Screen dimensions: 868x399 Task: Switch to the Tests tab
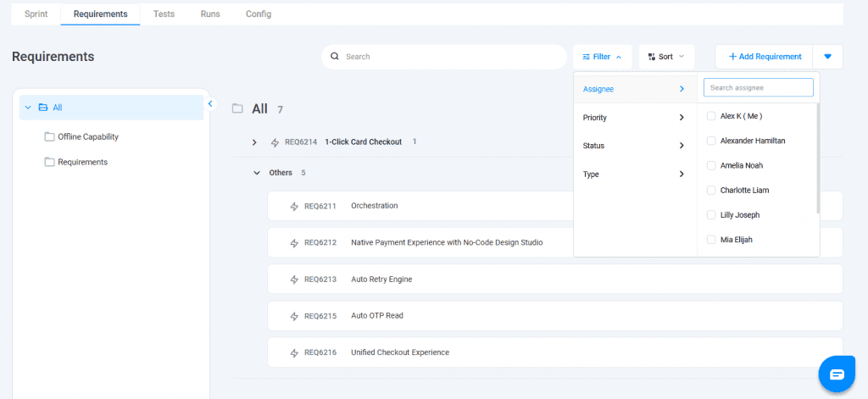click(164, 14)
